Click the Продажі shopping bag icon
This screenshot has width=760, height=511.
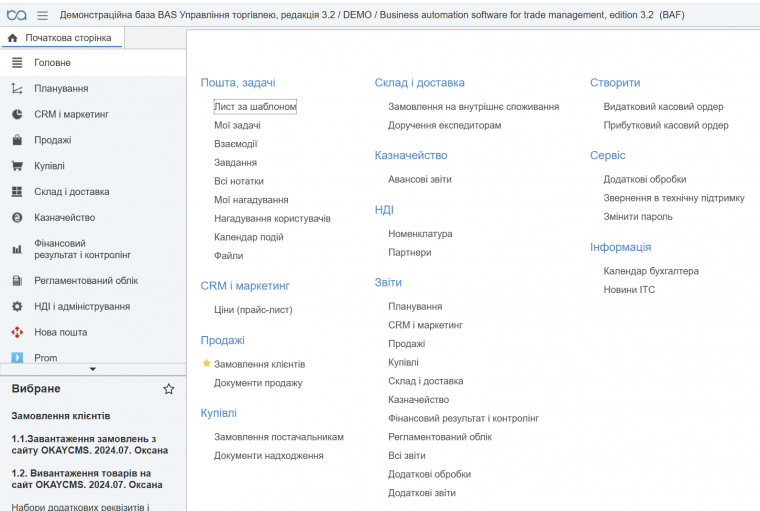point(17,140)
